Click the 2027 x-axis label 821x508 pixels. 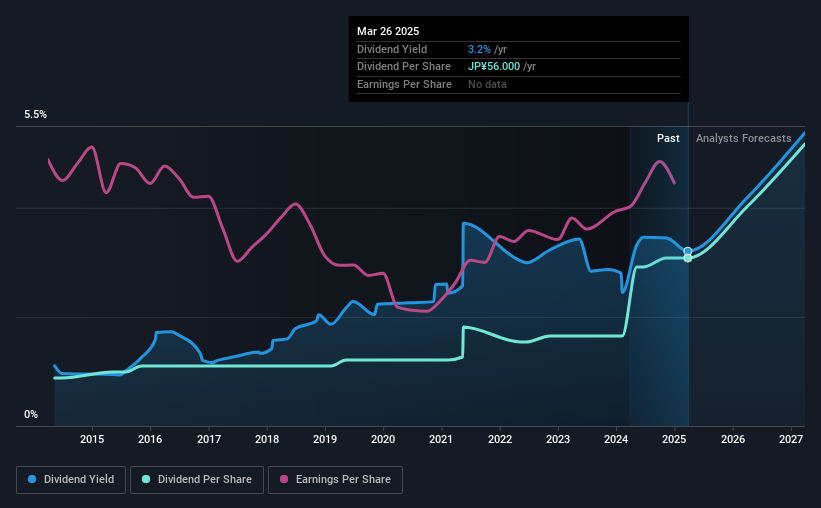coord(791,439)
